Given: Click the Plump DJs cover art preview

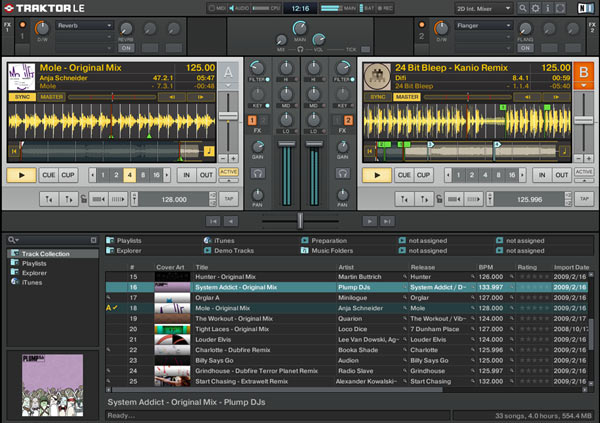Looking at the screenshot, I should (52, 385).
